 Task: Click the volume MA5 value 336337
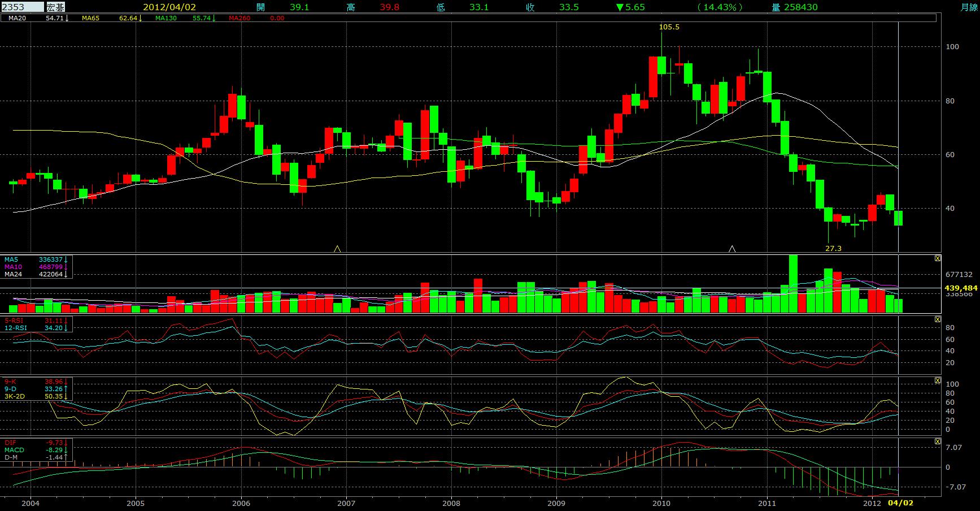tap(51, 259)
